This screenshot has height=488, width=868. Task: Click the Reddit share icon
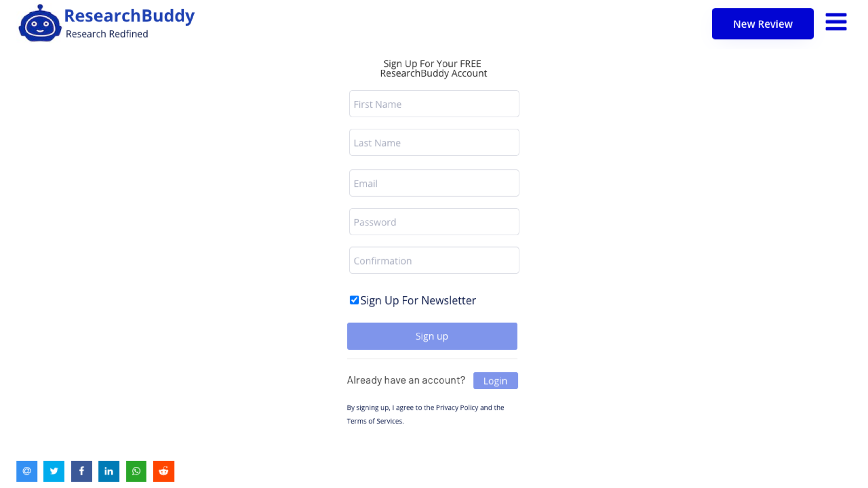tap(163, 471)
